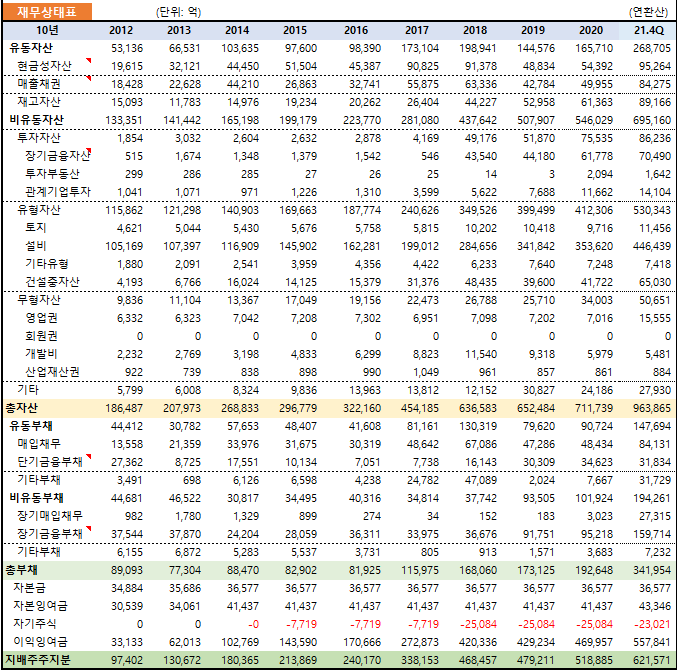Select the 21.4Q column header
The height and width of the screenshot is (670, 677).
coord(649,30)
